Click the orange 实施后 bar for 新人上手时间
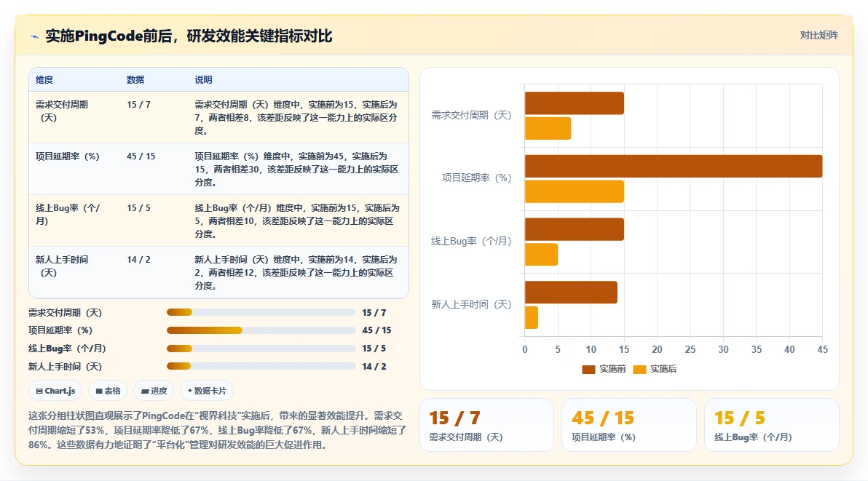The width and height of the screenshot is (868, 481). click(532, 317)
